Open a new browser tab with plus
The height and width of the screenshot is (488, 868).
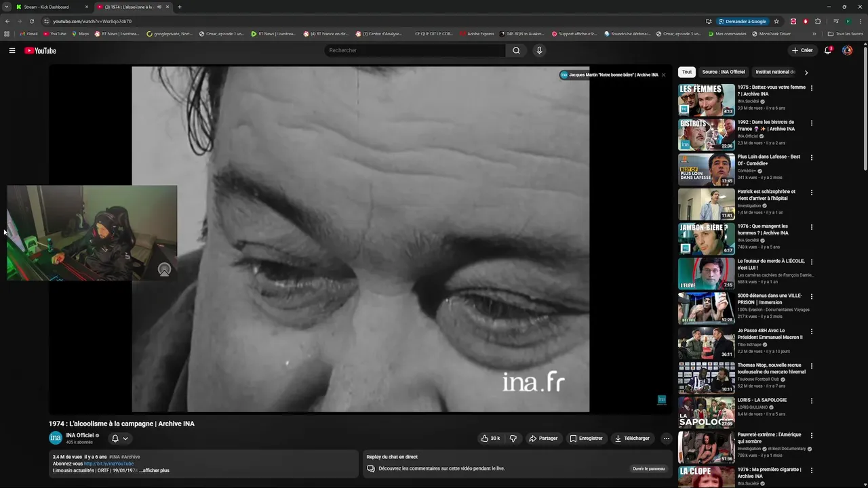point(179,7)
